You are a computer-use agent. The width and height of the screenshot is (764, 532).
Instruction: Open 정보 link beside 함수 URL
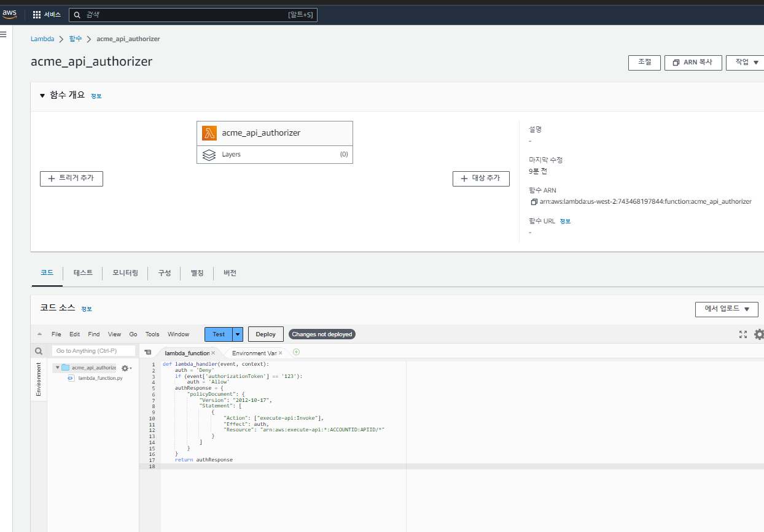(565, 222)
